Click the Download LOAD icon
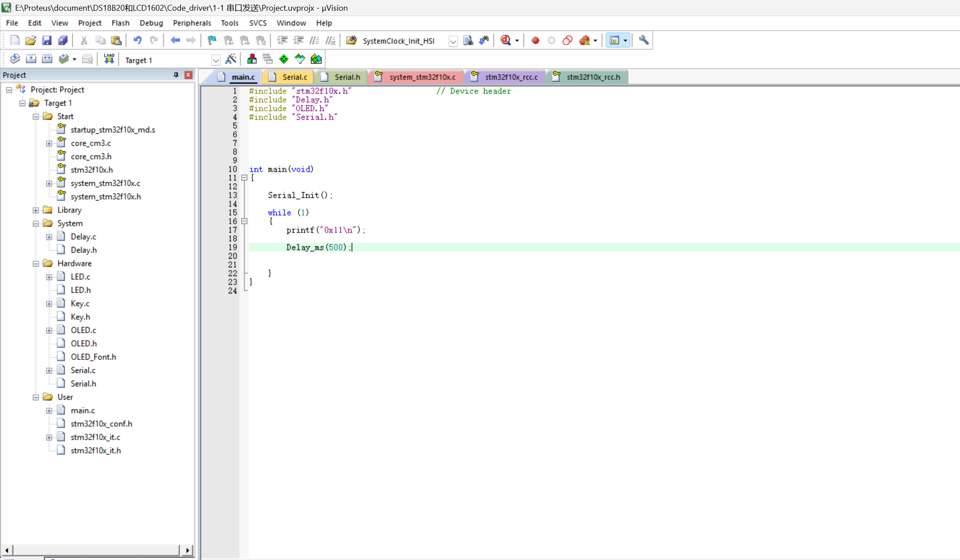 109,59
